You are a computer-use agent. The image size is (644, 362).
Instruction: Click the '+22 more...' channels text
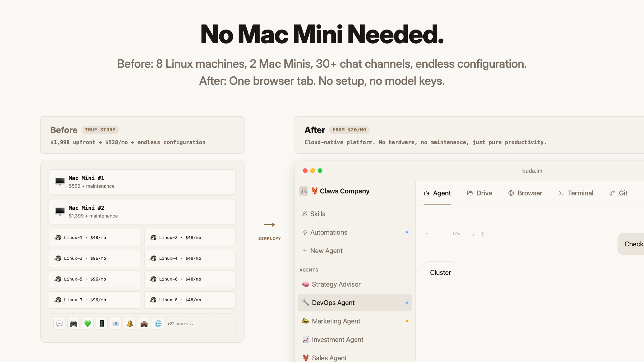[x=180, y=324]
